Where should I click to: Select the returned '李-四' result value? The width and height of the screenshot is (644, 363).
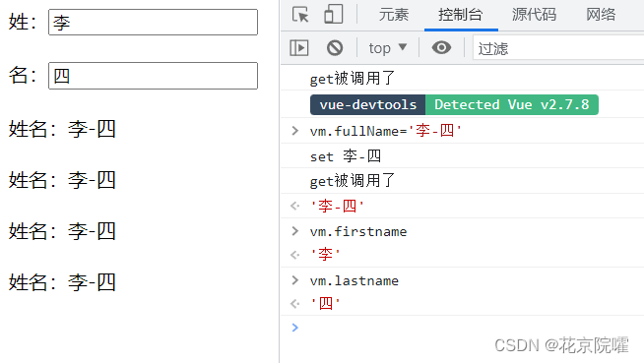pyautogui.click(x=337, y=206)
